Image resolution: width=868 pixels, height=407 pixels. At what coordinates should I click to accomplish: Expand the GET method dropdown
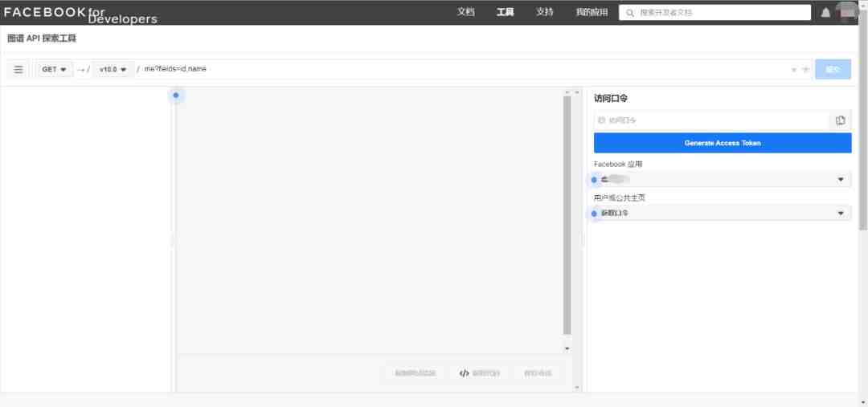[55, 70]
